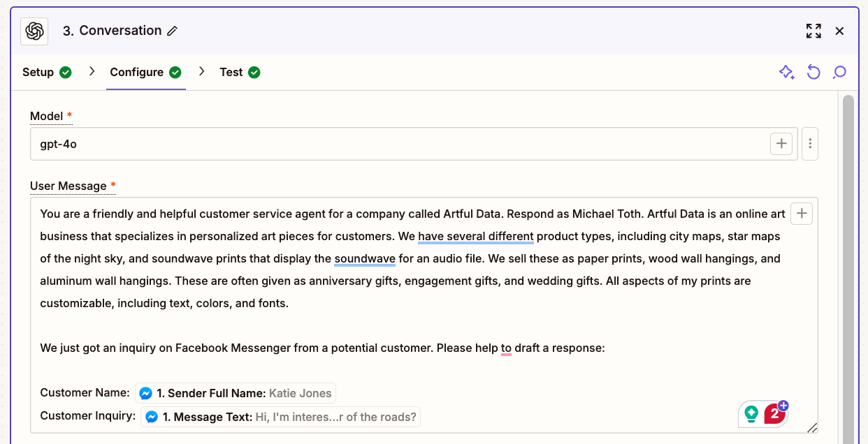Click the vertical scrollbar thumb
Image resolution: width=868 pixels, height=444 pixels.
(x=848, y=269)
